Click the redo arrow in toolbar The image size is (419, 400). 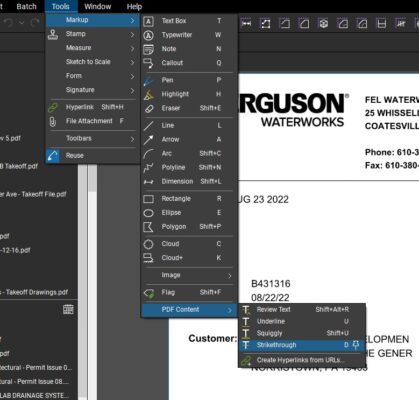(x=35, y=23)
